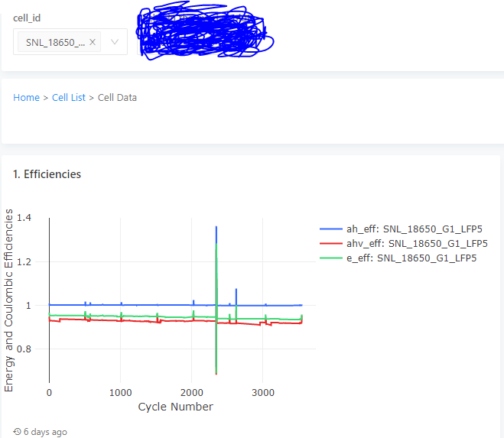Click the clock icon beside 6 days ago
The width and height of the screenshot is (504, 438).
tap(17, 432)
